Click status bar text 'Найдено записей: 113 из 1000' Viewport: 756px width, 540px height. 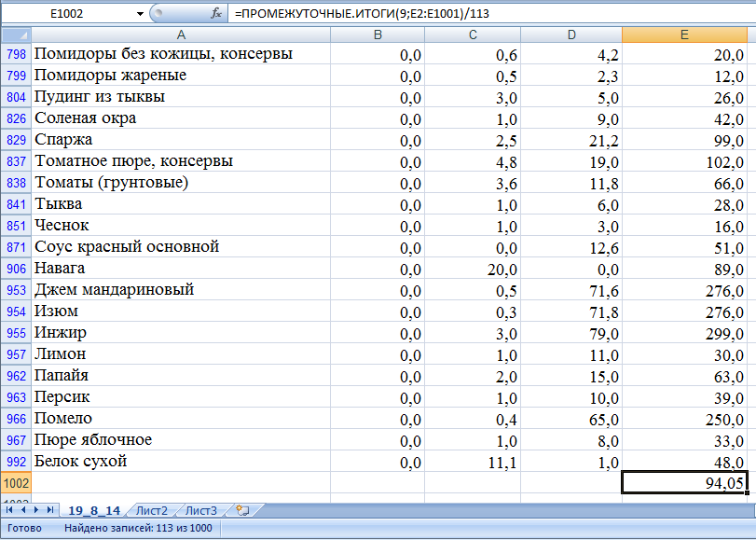[x=138, y=528]
